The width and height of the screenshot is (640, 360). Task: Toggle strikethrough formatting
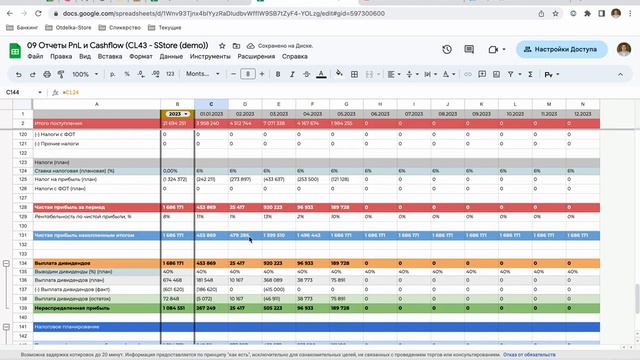point(307,74)
